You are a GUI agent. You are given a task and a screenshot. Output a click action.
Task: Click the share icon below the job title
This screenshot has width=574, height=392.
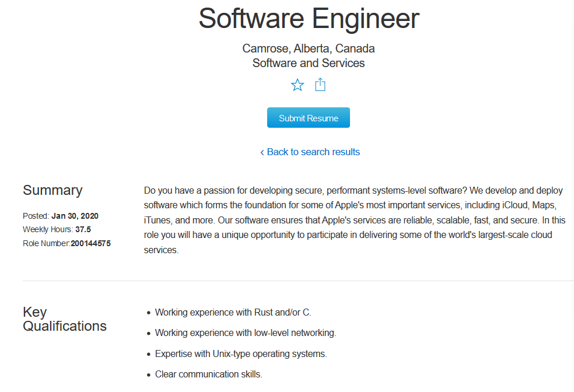(320, 85)
